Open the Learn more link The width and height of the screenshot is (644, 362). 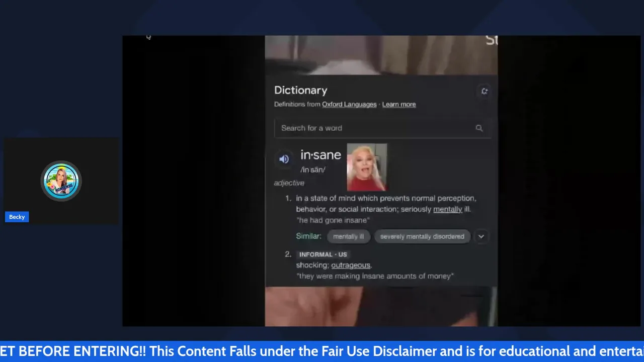click(399, 105)
